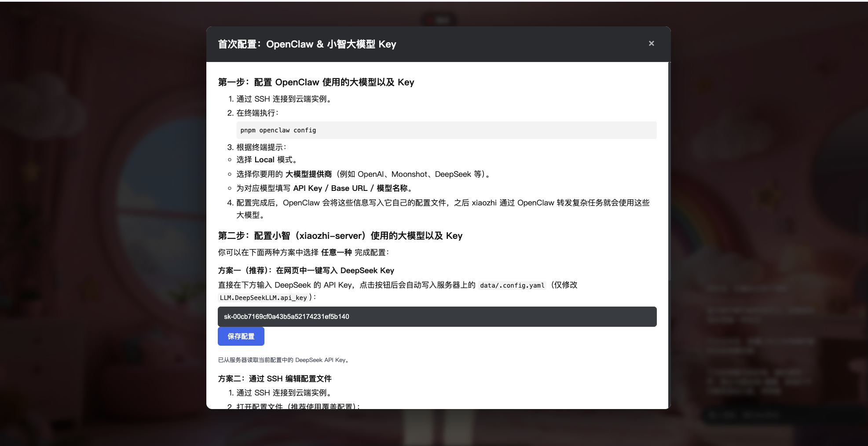Click the 方案一（推荐）subheading
This screenshot has width=868, height=446.
coord(306,271)
